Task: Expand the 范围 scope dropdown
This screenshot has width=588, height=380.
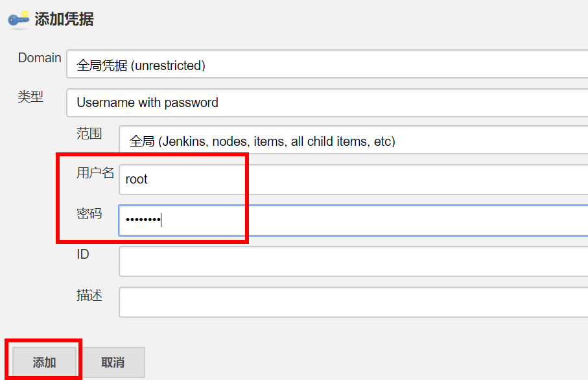Action: tap(353, 140)
